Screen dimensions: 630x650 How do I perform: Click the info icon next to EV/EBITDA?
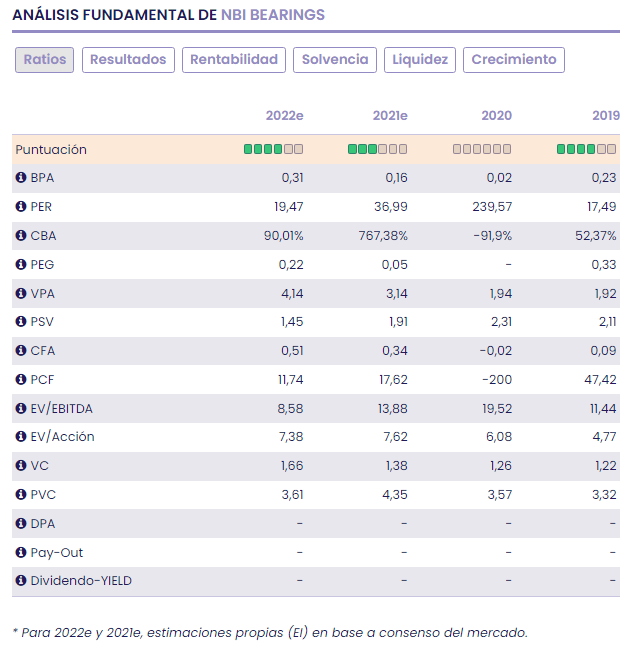21,409
